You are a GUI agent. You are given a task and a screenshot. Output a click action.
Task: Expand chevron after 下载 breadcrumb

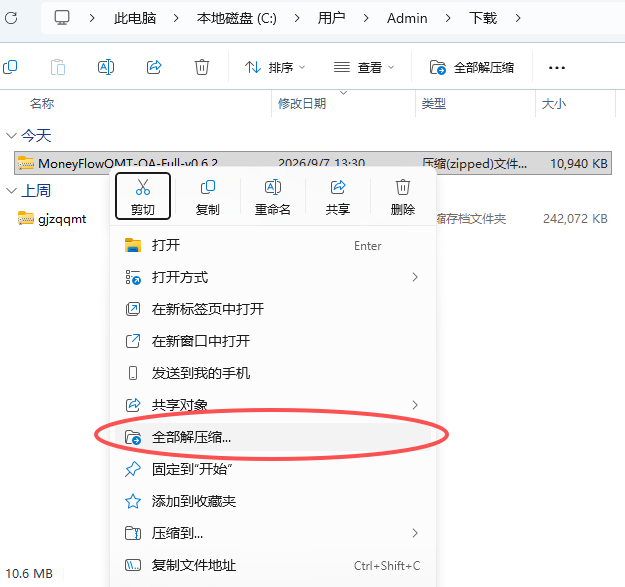518,18
